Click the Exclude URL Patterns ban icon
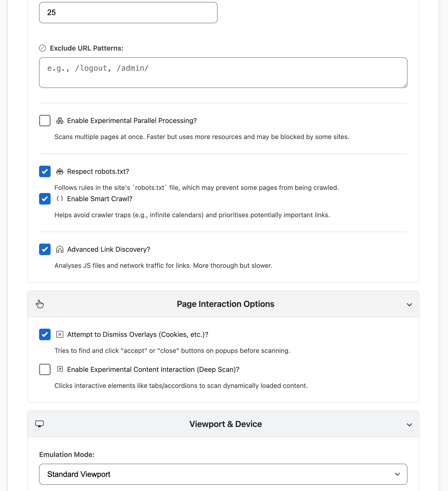448x491 pixels. pos(42,48)
